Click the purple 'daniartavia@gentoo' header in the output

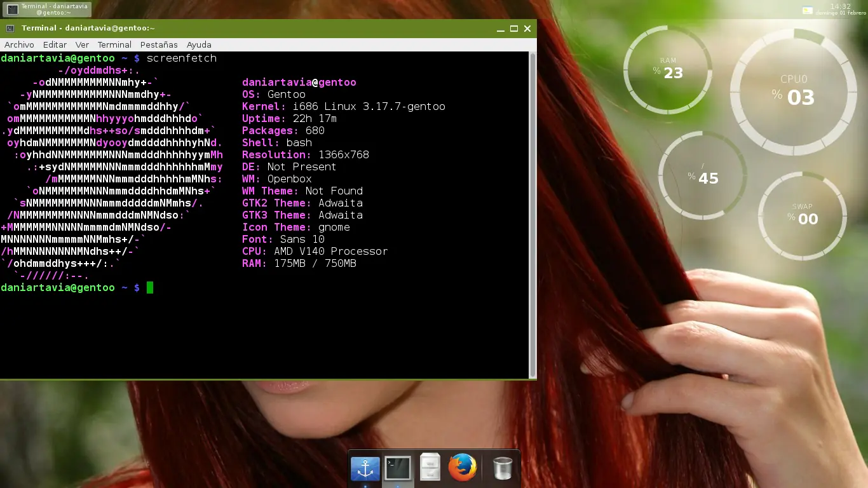point(299,82)
